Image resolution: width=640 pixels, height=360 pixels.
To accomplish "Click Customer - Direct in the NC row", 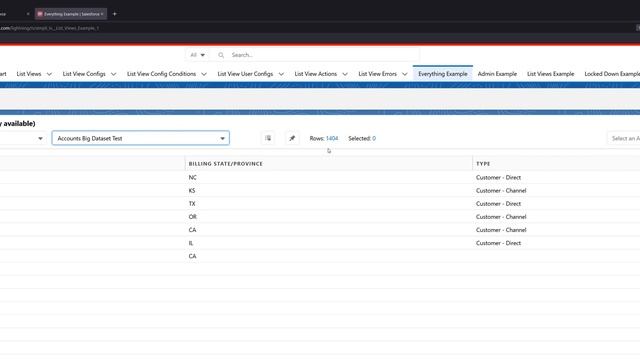I will tap(498, 178).
